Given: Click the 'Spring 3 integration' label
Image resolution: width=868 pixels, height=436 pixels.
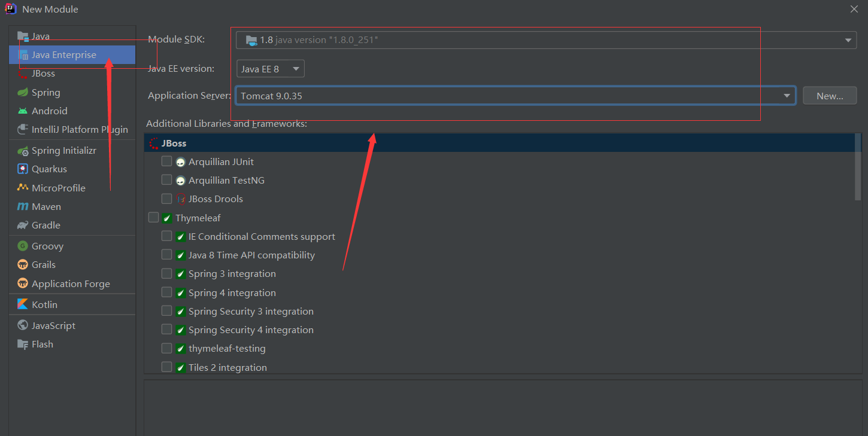Looking at the screenshot, I should tap(232, 274).
